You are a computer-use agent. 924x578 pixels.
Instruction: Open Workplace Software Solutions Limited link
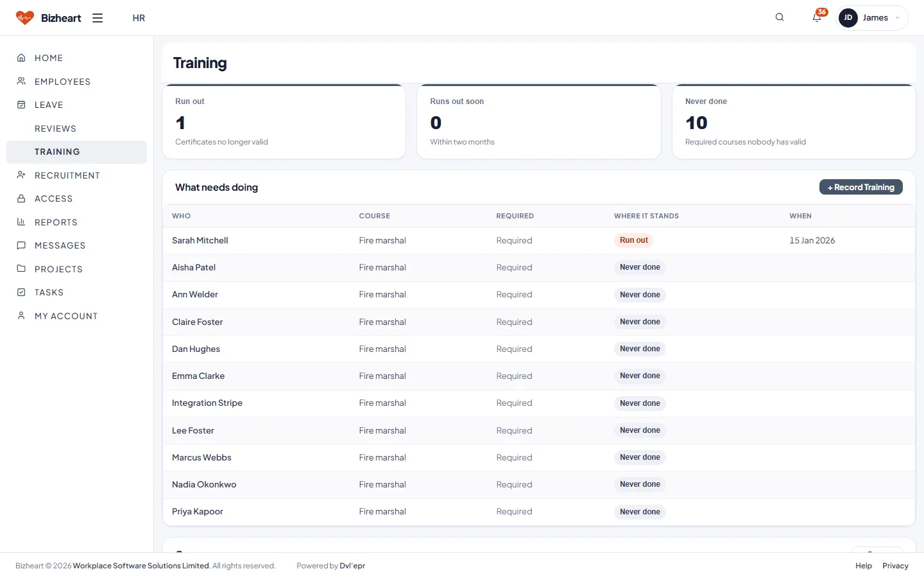[x=141, y=566]
